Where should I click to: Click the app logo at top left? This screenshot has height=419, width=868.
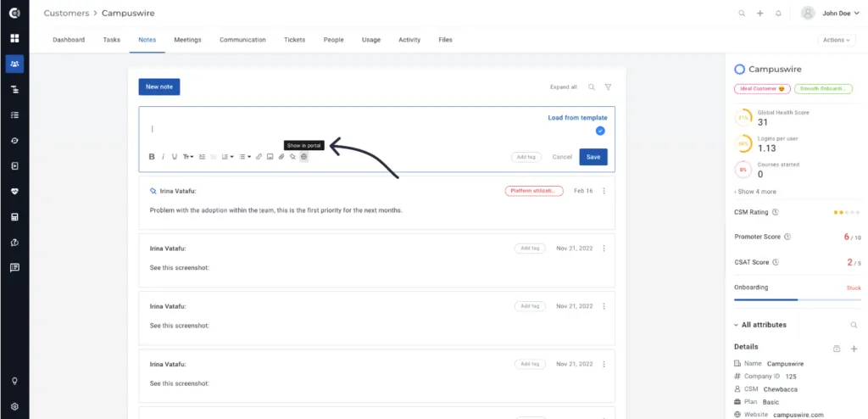[x=15, y=13]
